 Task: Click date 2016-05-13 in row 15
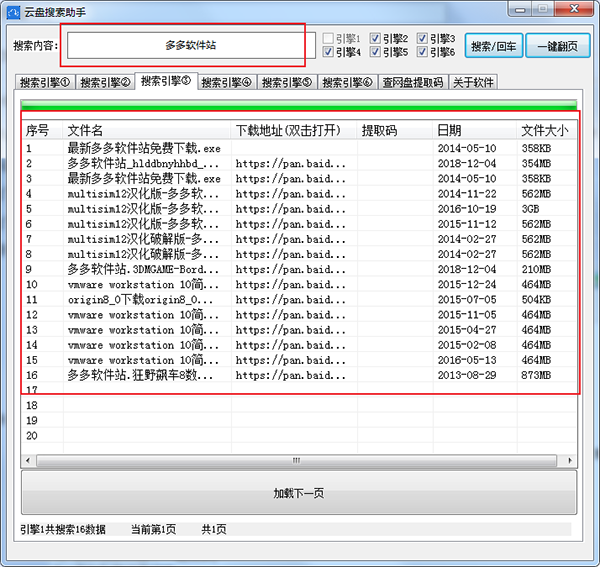pyautogui.click(x=467, y=360)
